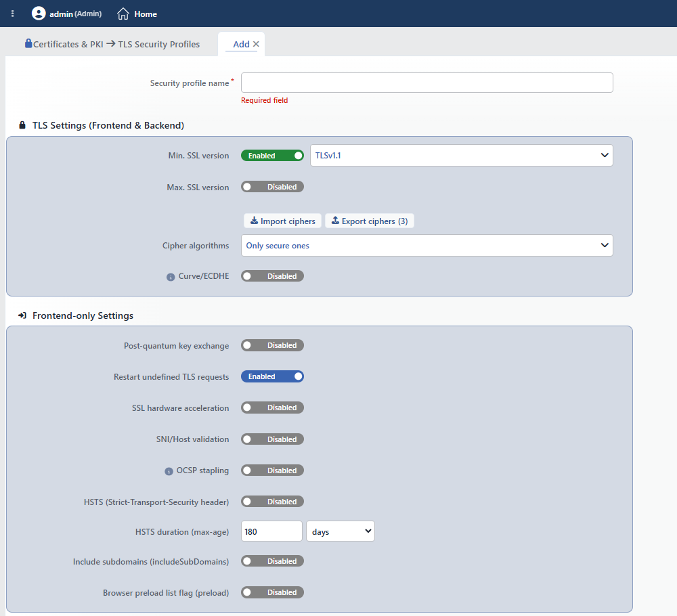Click the Home house icon

(x=123, y=14)
